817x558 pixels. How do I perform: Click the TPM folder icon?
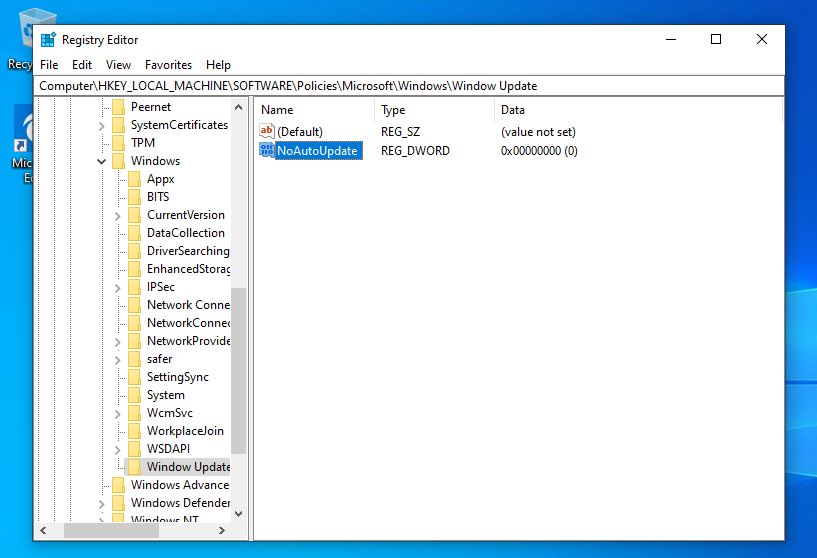(x=119, y=143)
